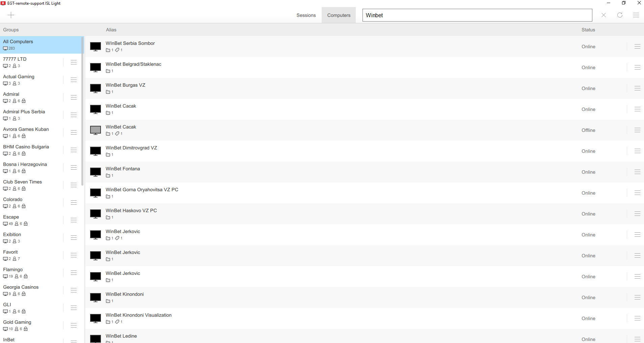Screen dimensions: 644x343
Task: Open menu for the Flamingo group
Action: tap(74, 273)
